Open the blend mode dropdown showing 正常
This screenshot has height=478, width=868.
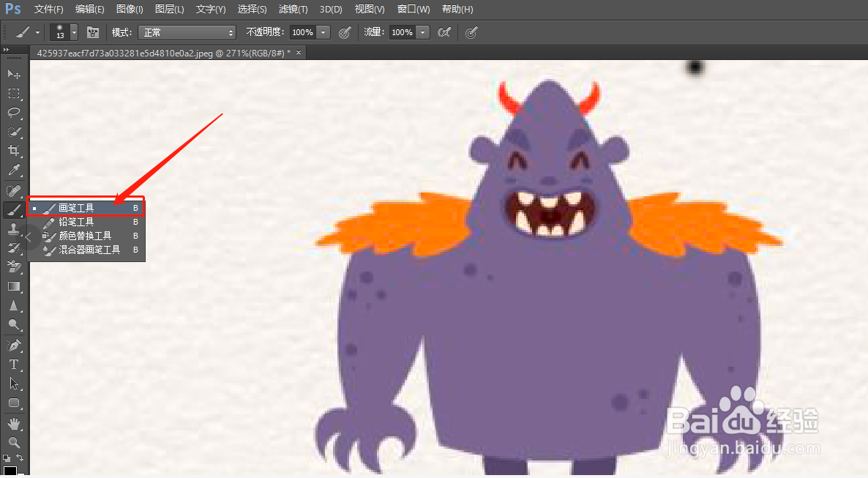(187, 33)
